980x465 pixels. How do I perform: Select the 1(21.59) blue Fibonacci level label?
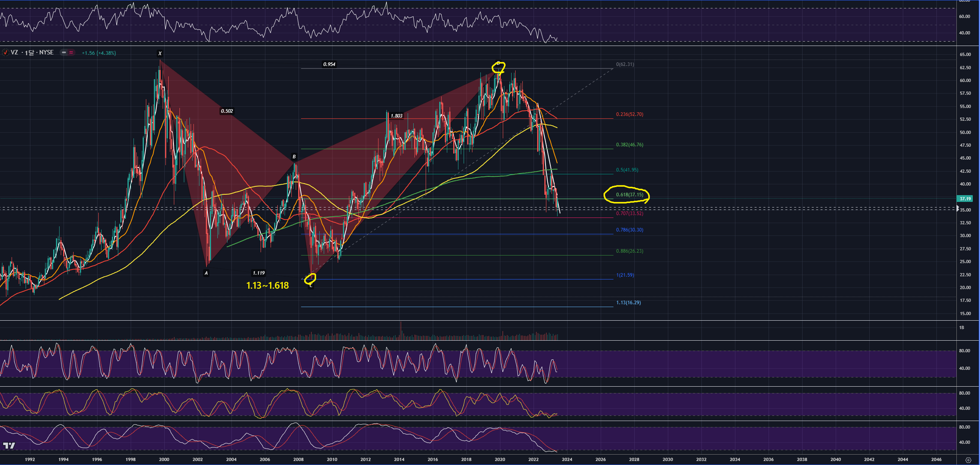(625, 275)
